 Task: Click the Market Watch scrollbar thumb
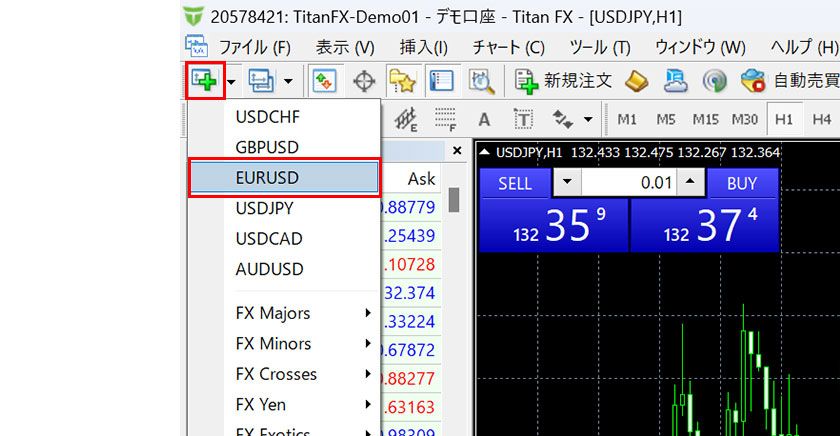(x=454, y=200)
